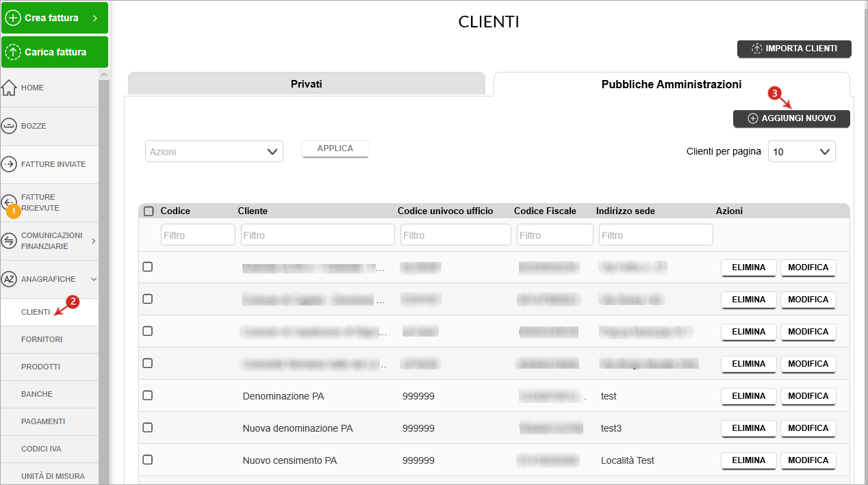The width and height of the screenshot is (868, 485).
Task: Click the Importa Clienti button
Action: click(x=794, y=49)
